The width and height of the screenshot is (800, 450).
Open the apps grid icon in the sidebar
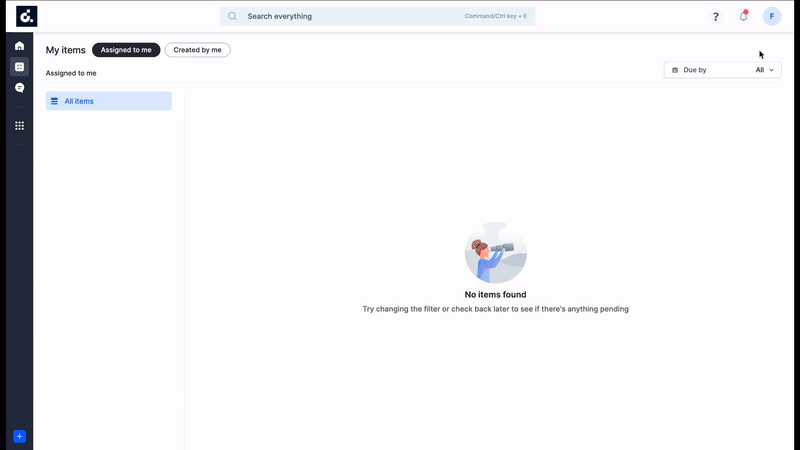click(19, 126)
